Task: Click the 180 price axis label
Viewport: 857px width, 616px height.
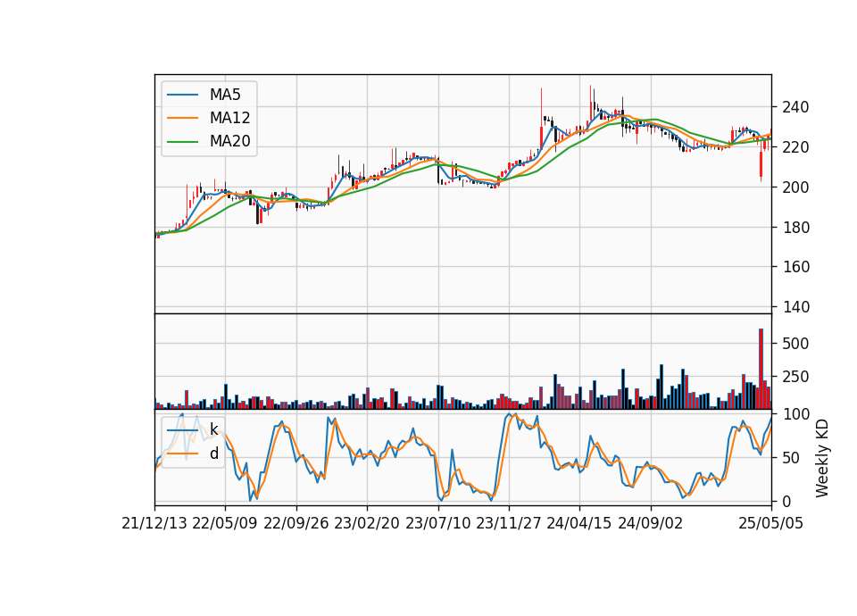Action: pyautogui.click(x=795, y=227)
